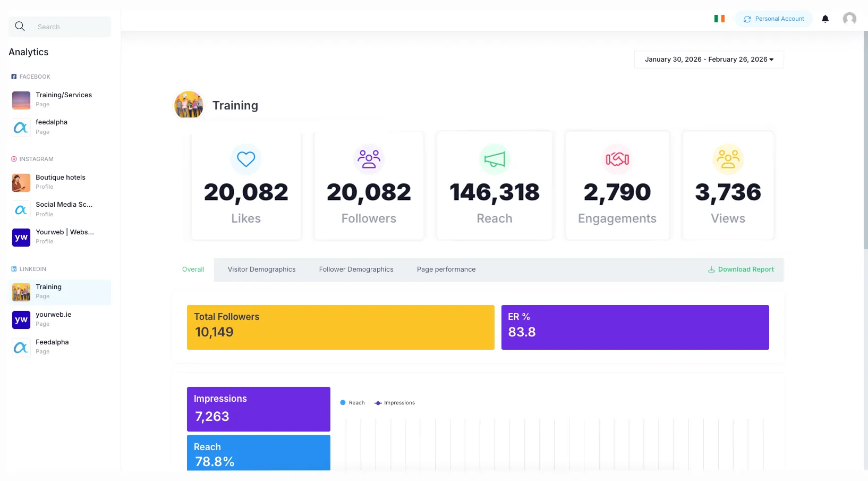The height and width of the screenshot is (481, 868).
Task: Click the Engagements handshake icon
Action: pos(617,159)
